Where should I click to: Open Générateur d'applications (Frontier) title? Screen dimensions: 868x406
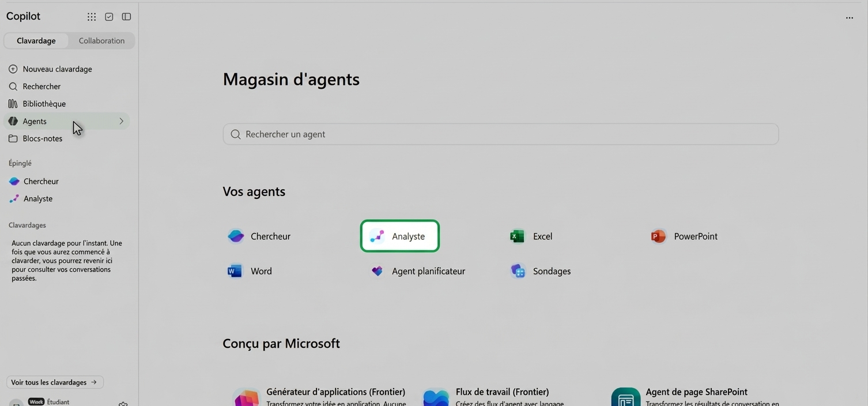(335, 392)
